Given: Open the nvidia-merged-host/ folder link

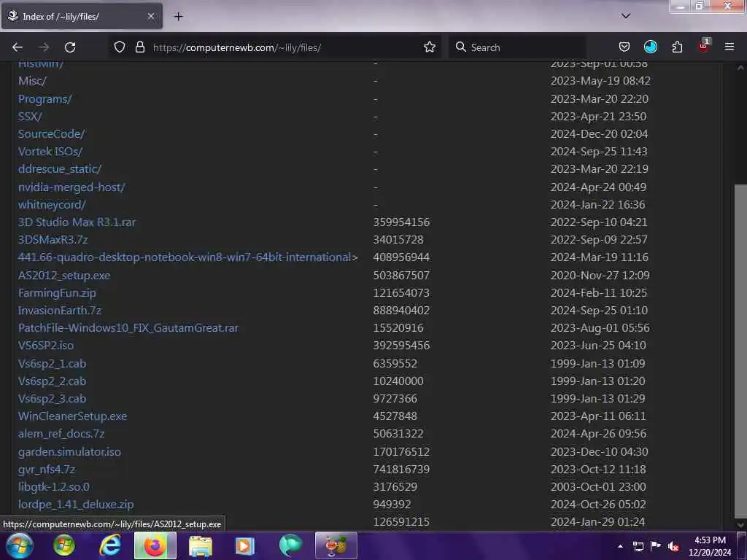Looking at the screenshot, I should (x=71, y=187).
